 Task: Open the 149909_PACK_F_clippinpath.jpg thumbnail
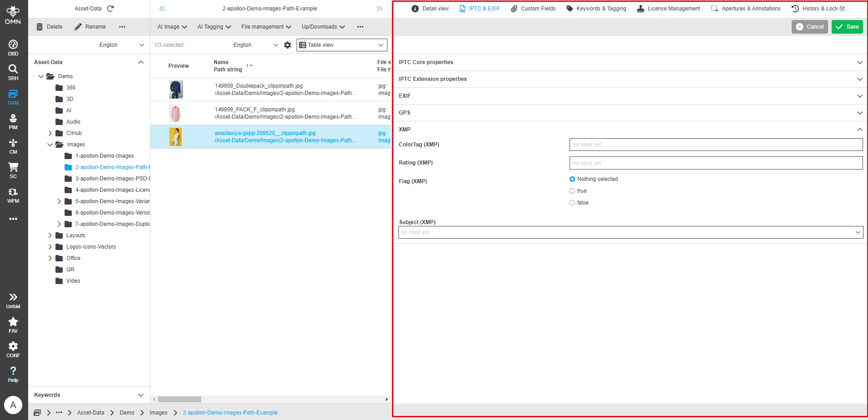(175, 113)
